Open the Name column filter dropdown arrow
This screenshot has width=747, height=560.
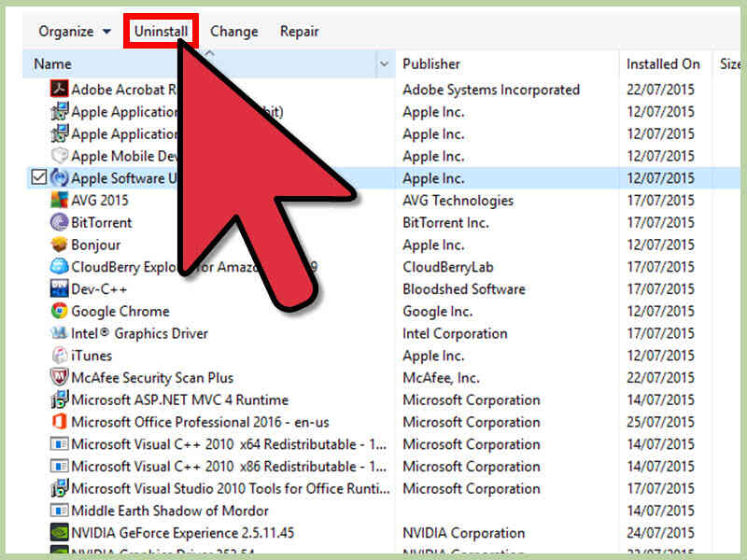pos(384,63)
